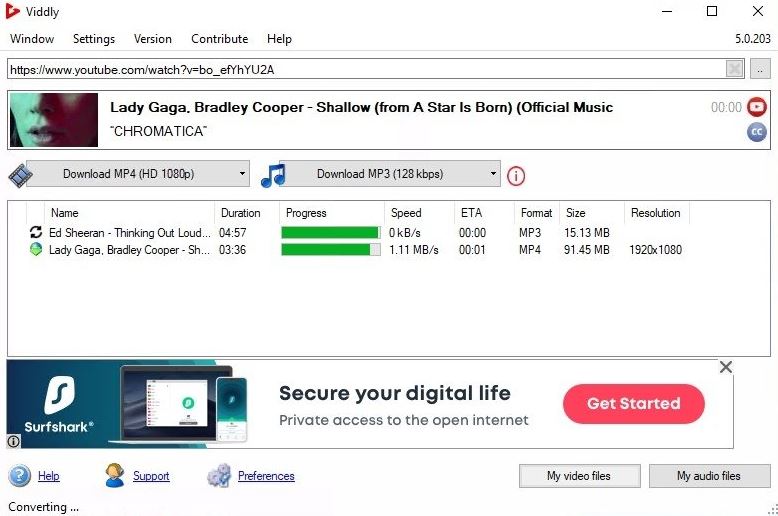Click the Preferences gears icon

219,475
